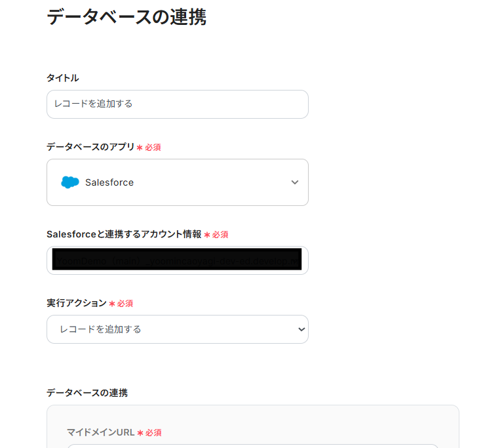Click the large データベースの連携 page heading

click(126, 17)
